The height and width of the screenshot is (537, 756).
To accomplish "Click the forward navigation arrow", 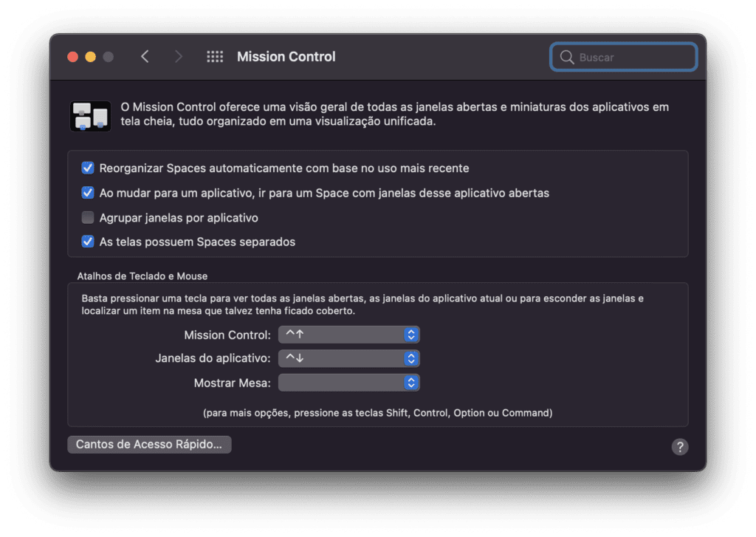I will pos(178,57).
